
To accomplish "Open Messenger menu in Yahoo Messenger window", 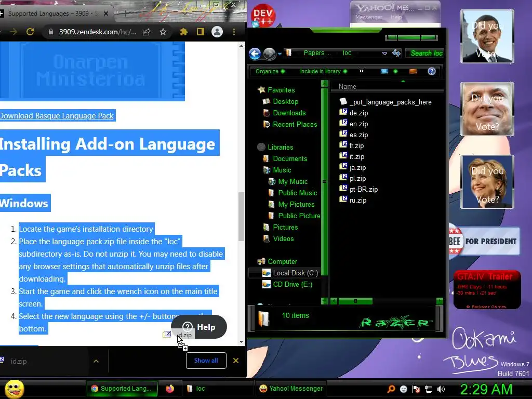I will pyautogui.click(x=368, y=17).
